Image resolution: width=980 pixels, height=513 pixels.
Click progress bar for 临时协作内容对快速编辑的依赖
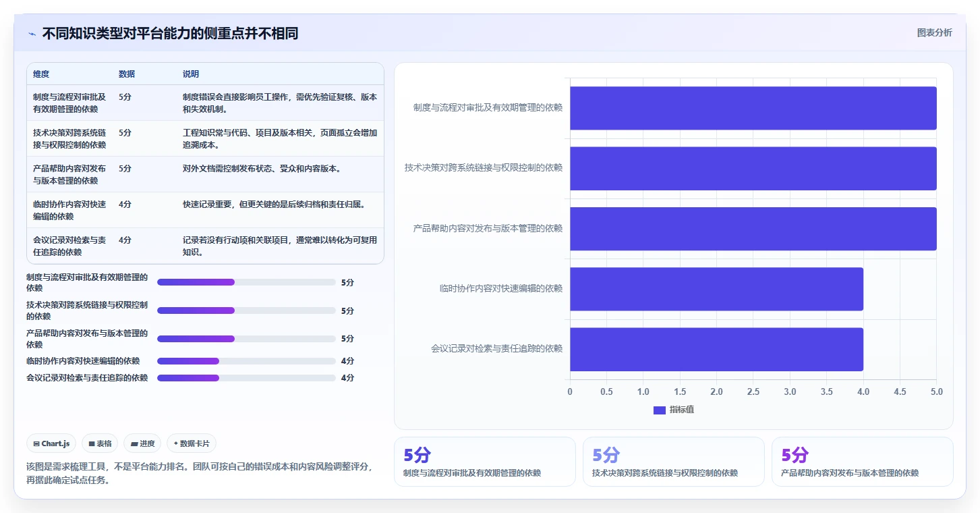pos(246,361)
